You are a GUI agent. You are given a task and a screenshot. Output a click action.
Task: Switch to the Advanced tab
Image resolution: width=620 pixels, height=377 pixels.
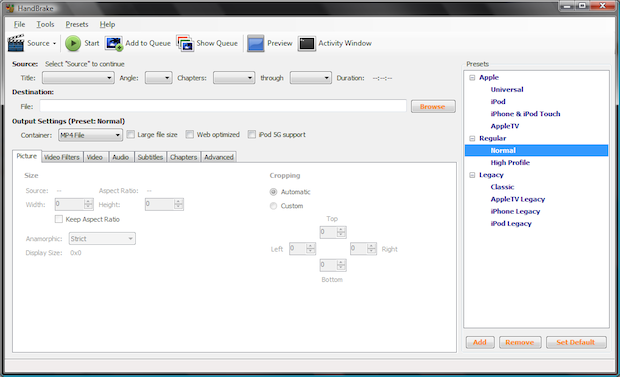(x=219, y=157)
